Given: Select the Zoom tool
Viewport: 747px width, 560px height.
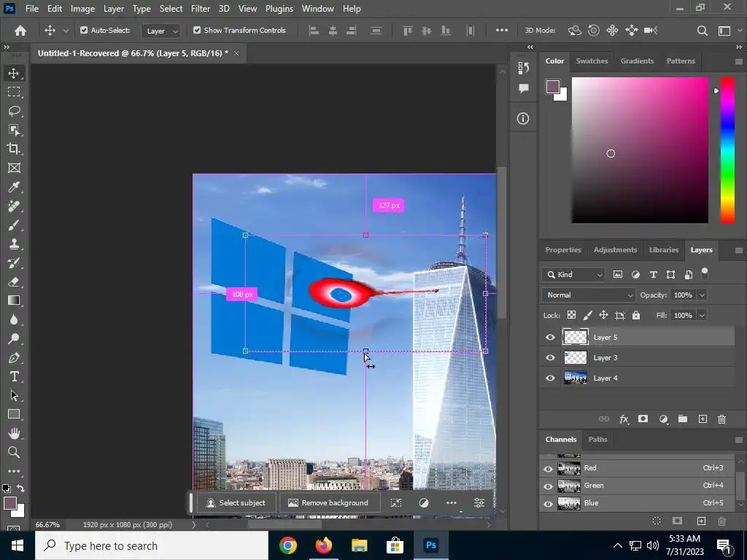Looking at the screenshot, I should 14,452.
